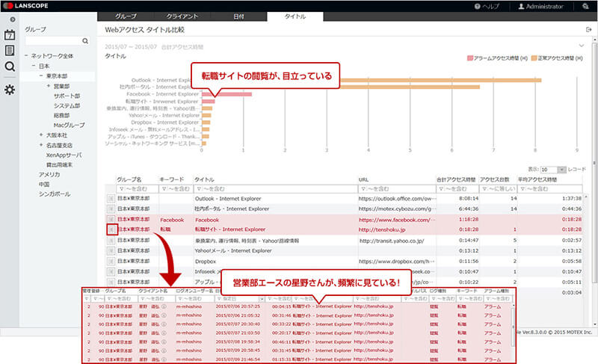This screenshot has width=598, height=364.
Task: Open the log list document icon in sidebar
Action: tap(10, 50)
